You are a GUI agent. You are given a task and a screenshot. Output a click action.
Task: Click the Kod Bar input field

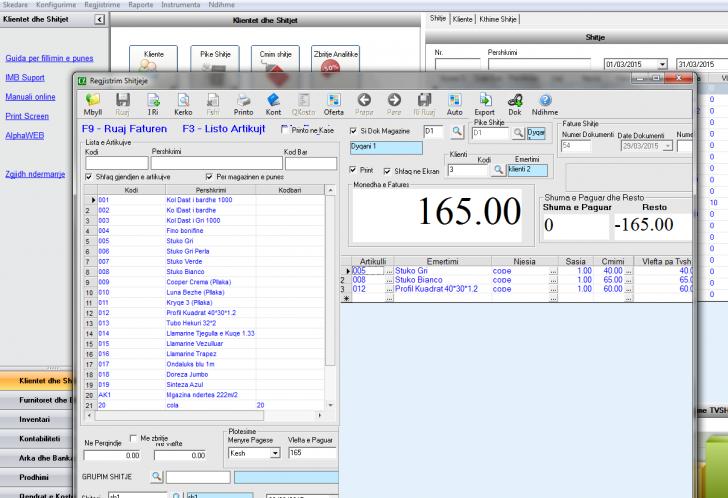[310, 163]
